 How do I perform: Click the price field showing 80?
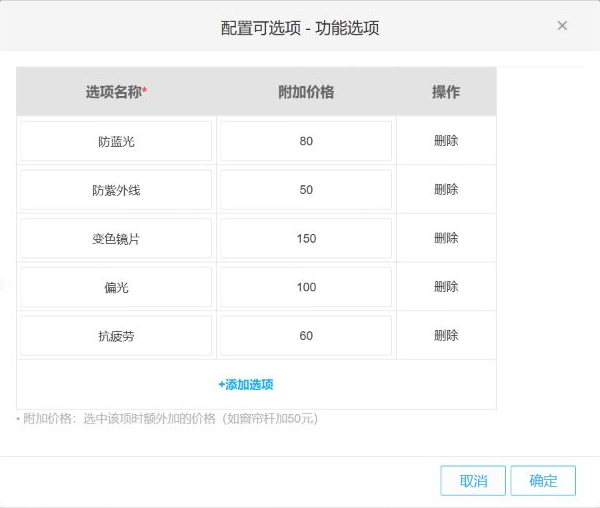(306, 141)
